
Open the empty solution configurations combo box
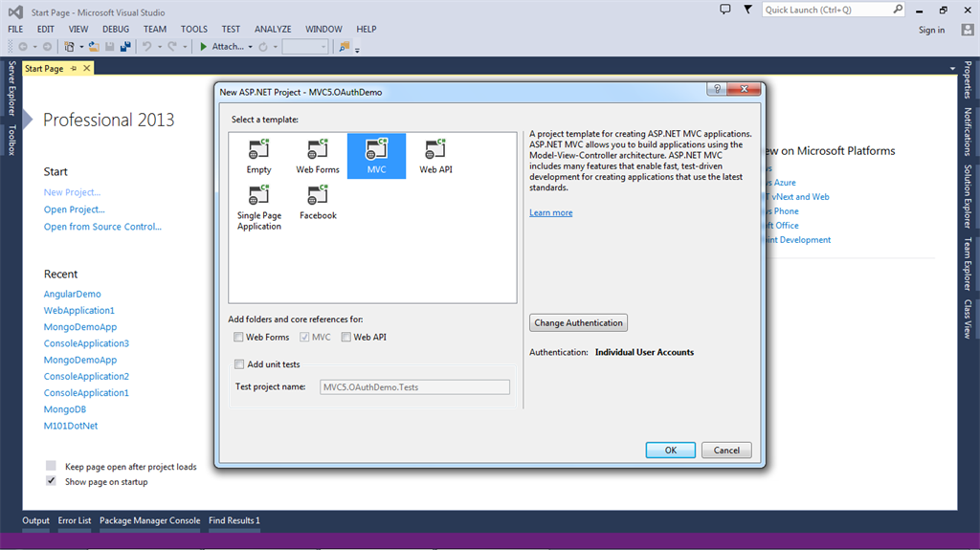305,47
